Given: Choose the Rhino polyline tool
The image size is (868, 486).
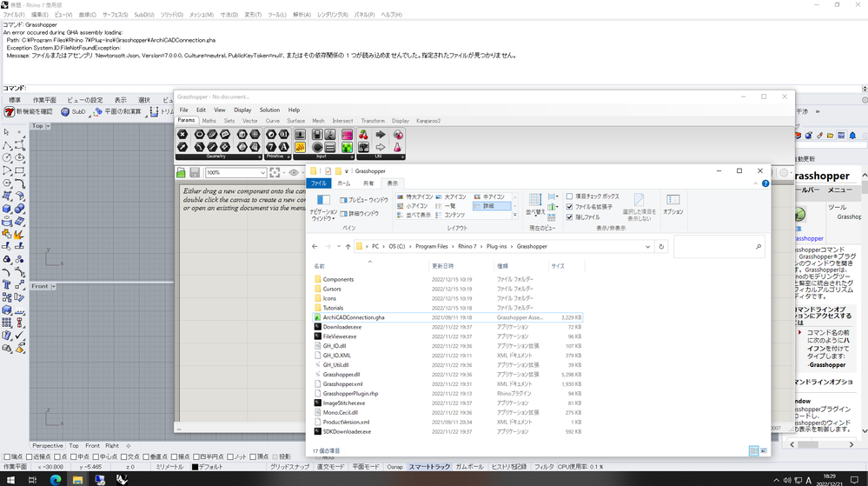Looking at the screenshot, I should tap(7, 145).
